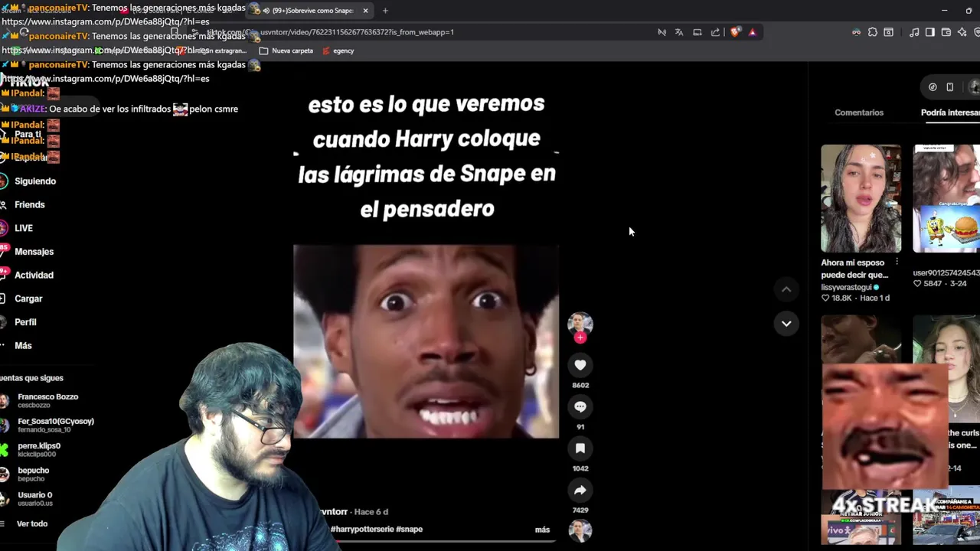Click the glasses extension icon in toolbar
This screenshot has height=551, width=980.
(x=856, y=32)
